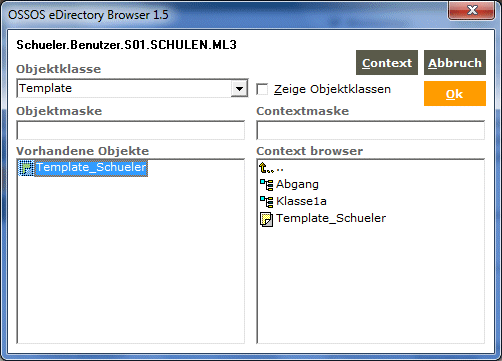Open the Objektklasse dropdown arrow
The image size is (502, 361).
239,89
